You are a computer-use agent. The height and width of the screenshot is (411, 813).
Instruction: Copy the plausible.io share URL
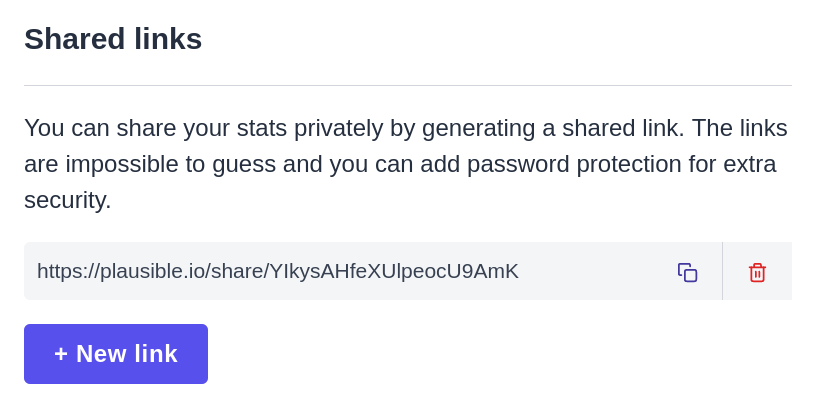[687, 272]
